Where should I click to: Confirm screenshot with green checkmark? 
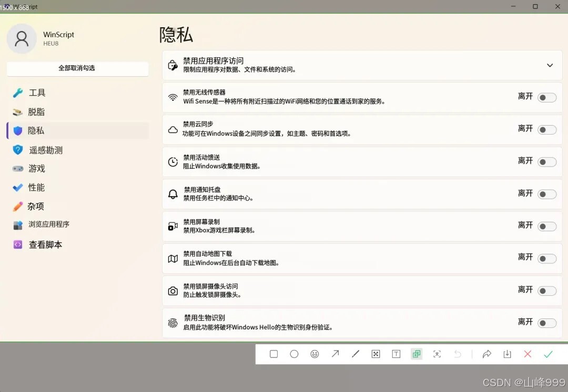coord(548,354)
